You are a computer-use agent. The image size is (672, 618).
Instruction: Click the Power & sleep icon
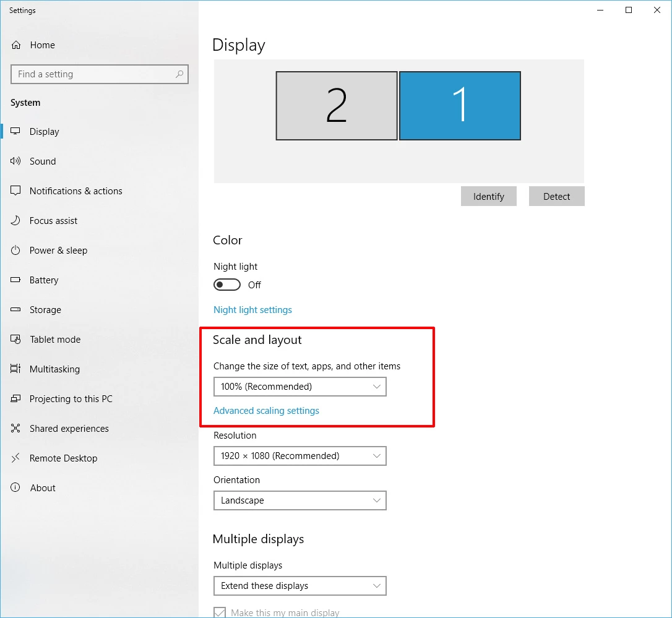click(x=15, y=251)
